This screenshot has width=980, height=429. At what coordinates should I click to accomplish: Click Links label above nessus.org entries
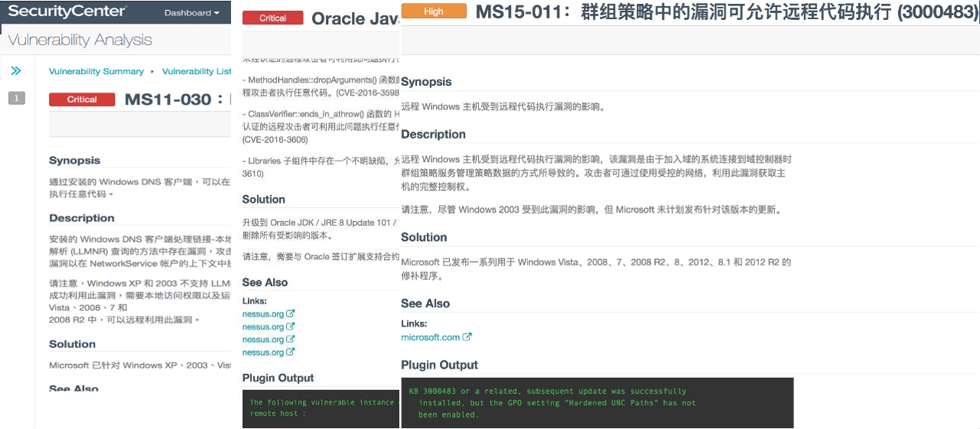tap(255, 301)
